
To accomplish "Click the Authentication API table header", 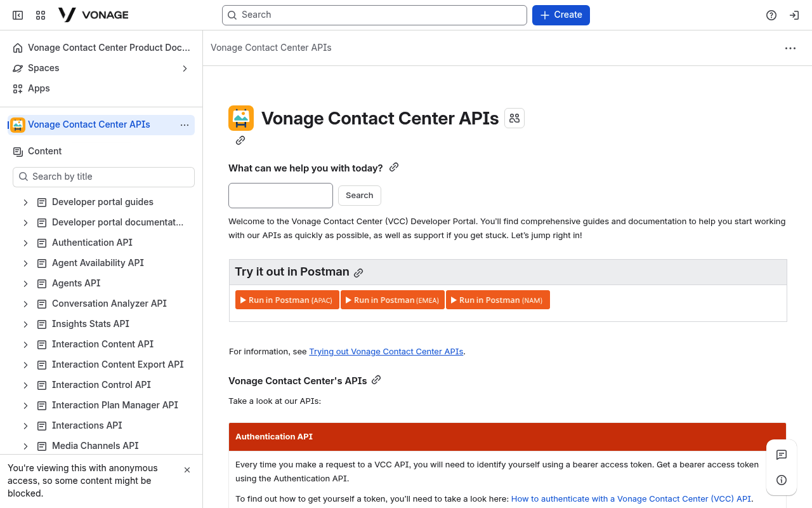I will pyautogui.click(x=507, y=437).
